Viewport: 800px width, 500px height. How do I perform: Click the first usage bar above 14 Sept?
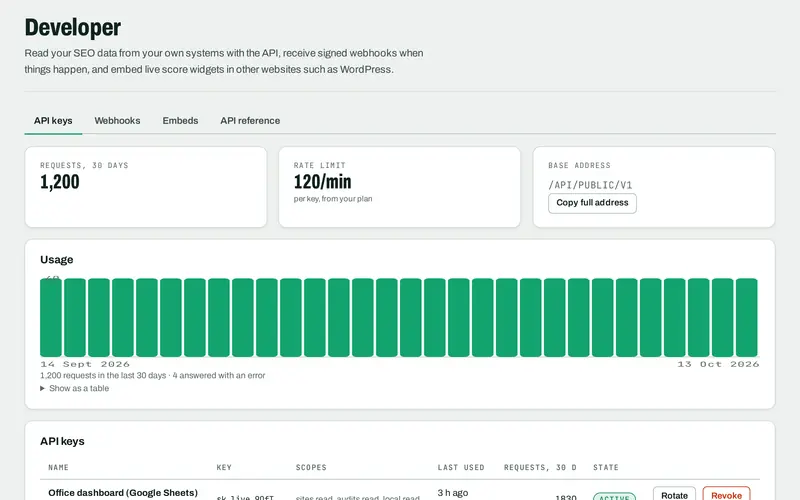51,317
